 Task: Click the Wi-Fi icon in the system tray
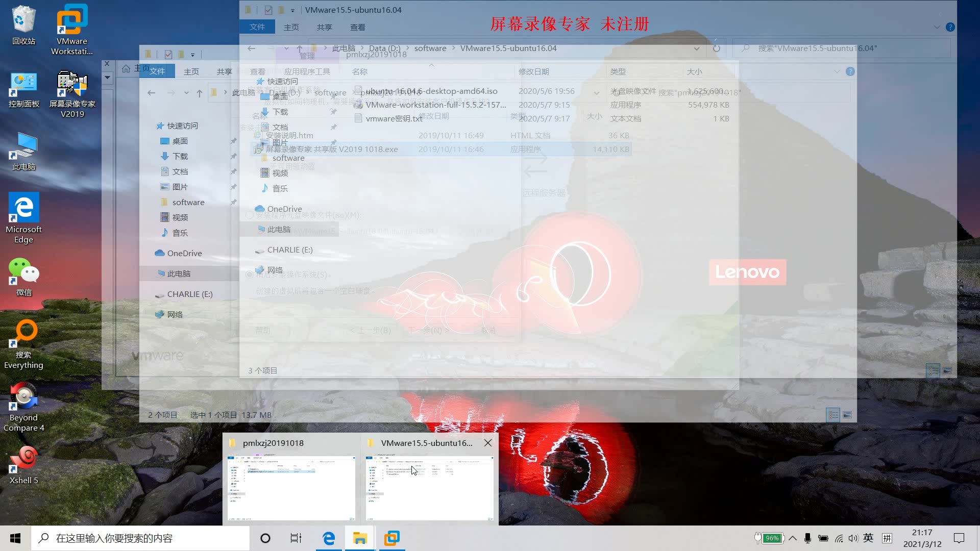pos(839,538)
